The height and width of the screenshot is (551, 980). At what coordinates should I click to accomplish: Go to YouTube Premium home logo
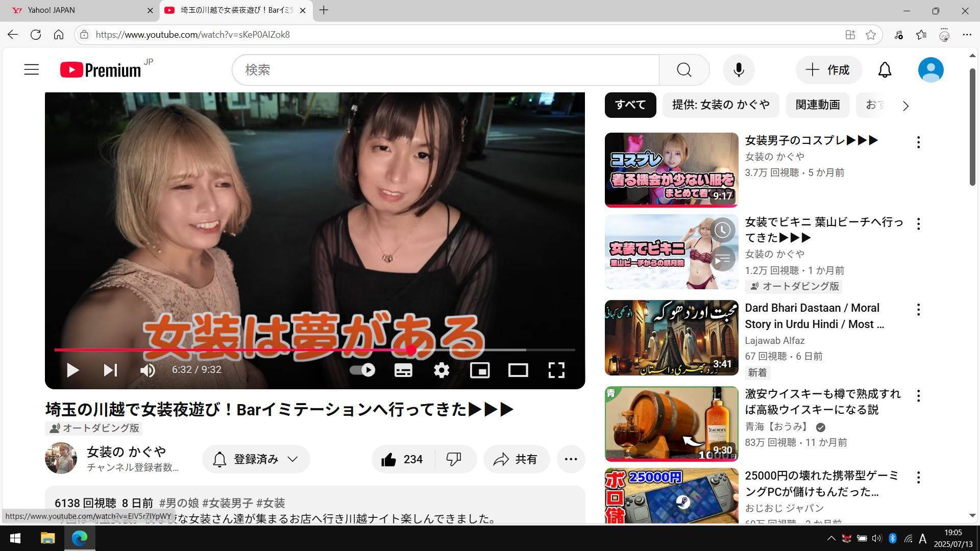(101, 70)
